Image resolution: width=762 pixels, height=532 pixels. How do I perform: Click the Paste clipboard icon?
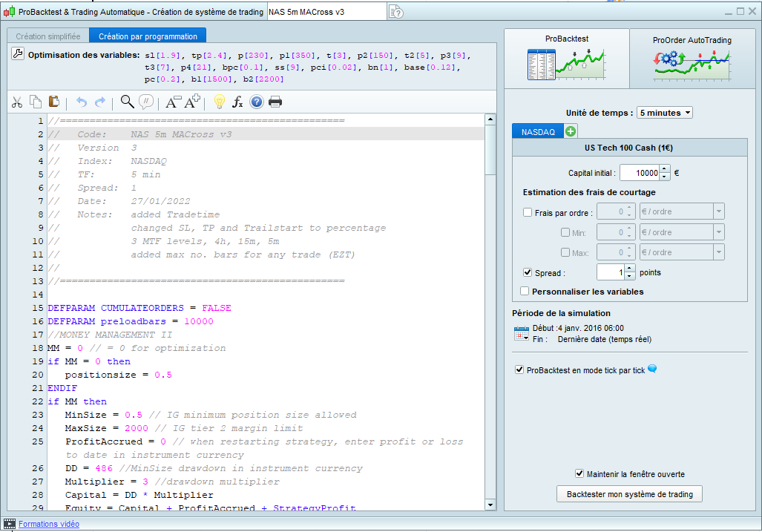pyautogui.click(x=53, y=102)
